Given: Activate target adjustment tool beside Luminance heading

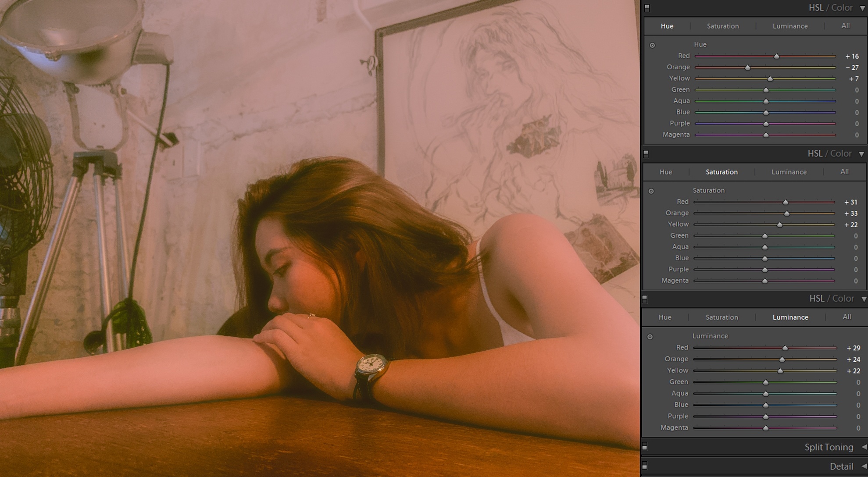Looking at the screenshot, I should [x=650, y=337].
